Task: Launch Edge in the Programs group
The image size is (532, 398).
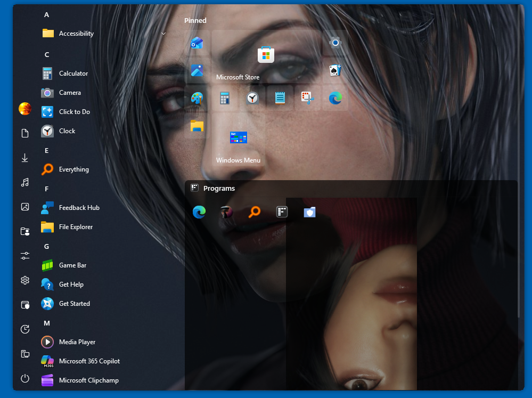Action: click(x=199, y=212)
